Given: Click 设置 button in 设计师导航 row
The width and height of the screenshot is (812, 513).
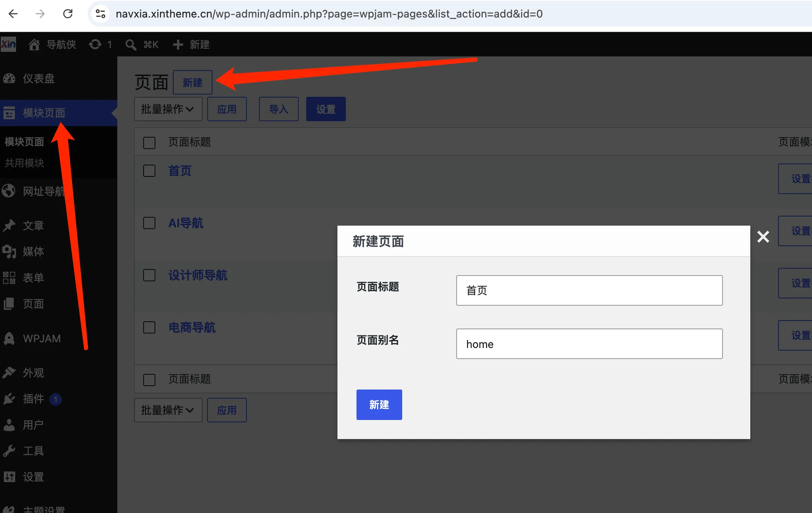Looking at the screenshot, I should click(795, 283).
